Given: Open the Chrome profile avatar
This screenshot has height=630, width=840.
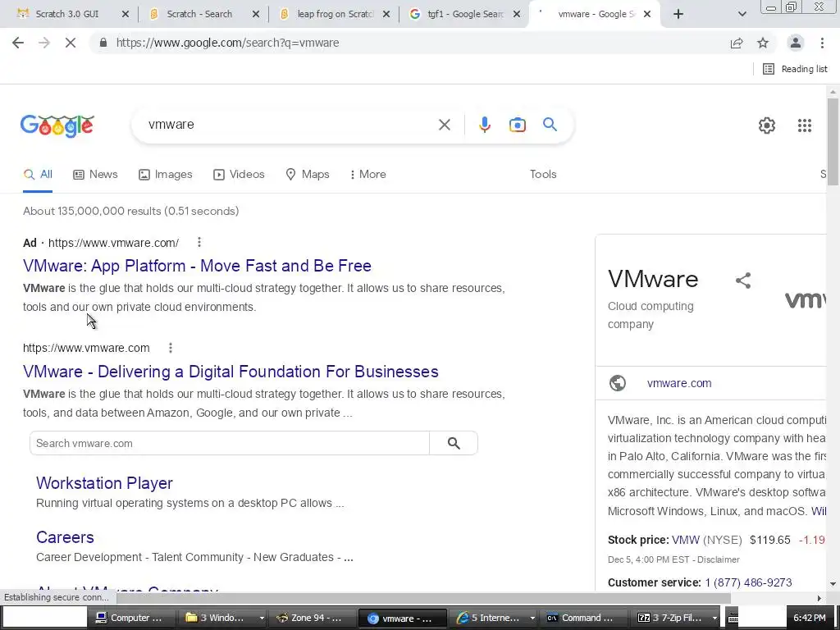Looking at the screenshot, I should click(796, 43).
